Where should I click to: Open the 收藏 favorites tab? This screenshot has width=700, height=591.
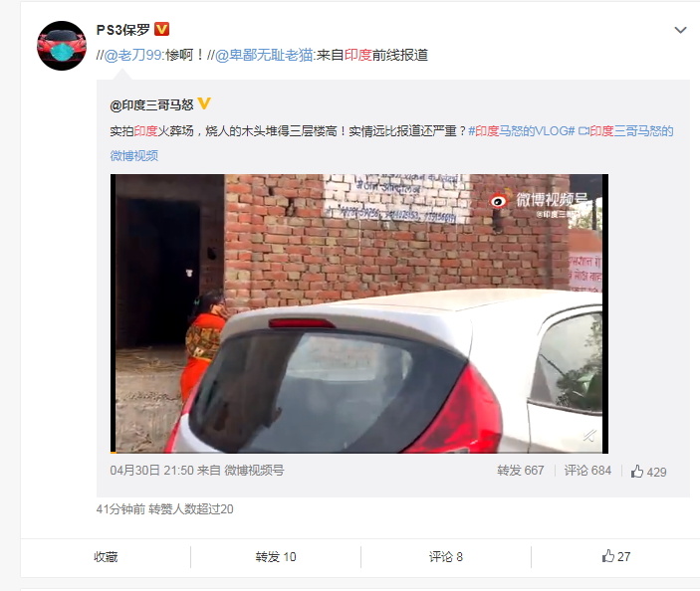click(x=106, y=556)
